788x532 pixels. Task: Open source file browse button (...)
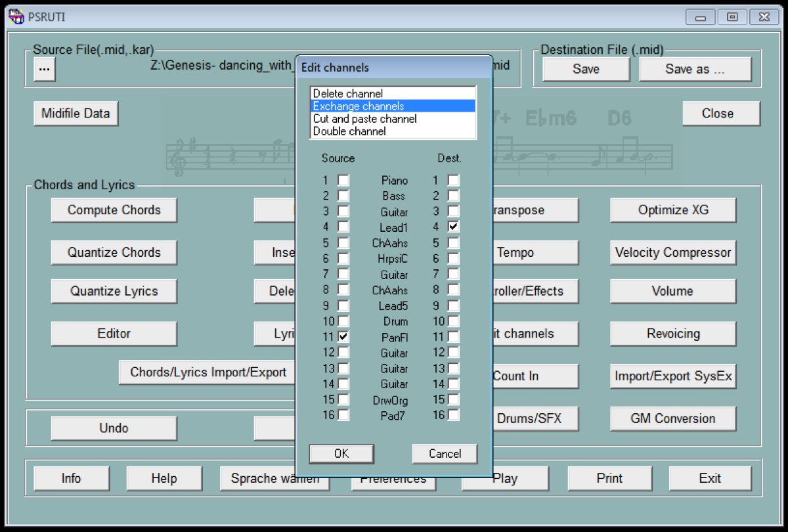click(x=44, y=69)
